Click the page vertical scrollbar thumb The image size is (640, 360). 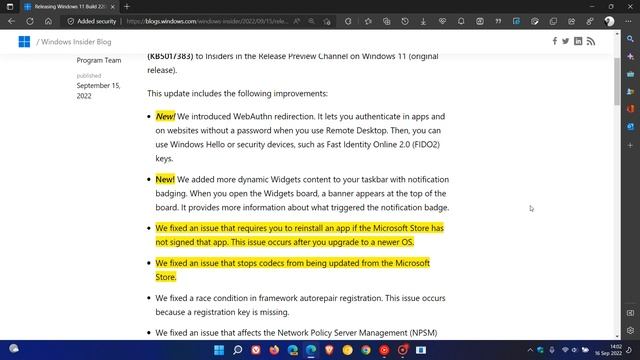617,82
